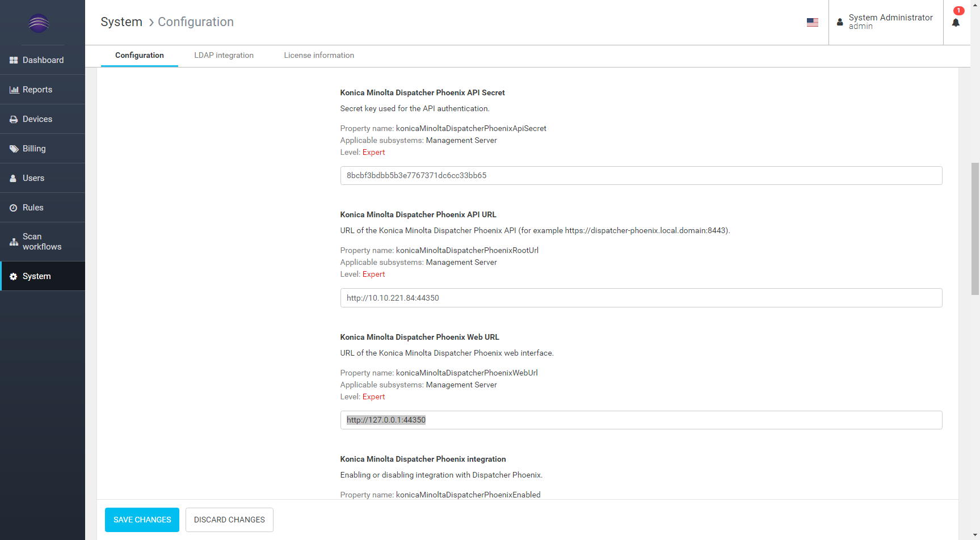
Task: Click the page vertical scrollbar thumb
Action: 975,229
